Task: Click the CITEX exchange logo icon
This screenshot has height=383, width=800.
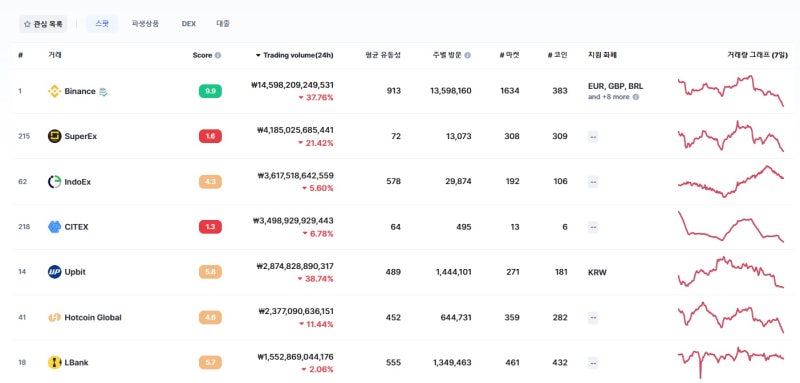Action: click(x=55, y=227)
